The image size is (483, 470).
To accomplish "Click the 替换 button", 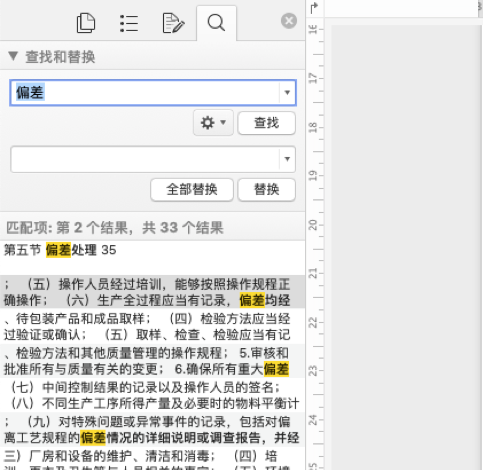I will [266, 190].
